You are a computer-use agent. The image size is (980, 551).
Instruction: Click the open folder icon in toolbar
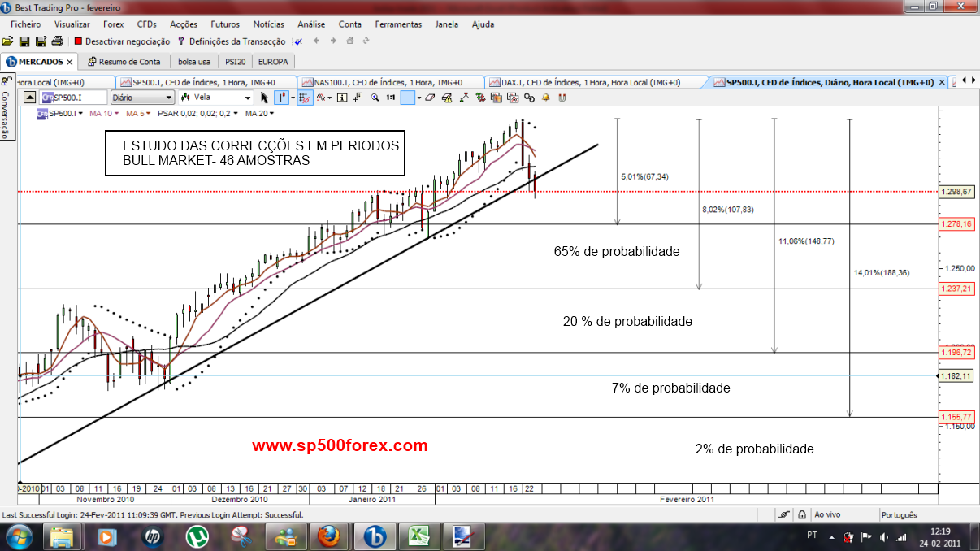pos(8,41)
